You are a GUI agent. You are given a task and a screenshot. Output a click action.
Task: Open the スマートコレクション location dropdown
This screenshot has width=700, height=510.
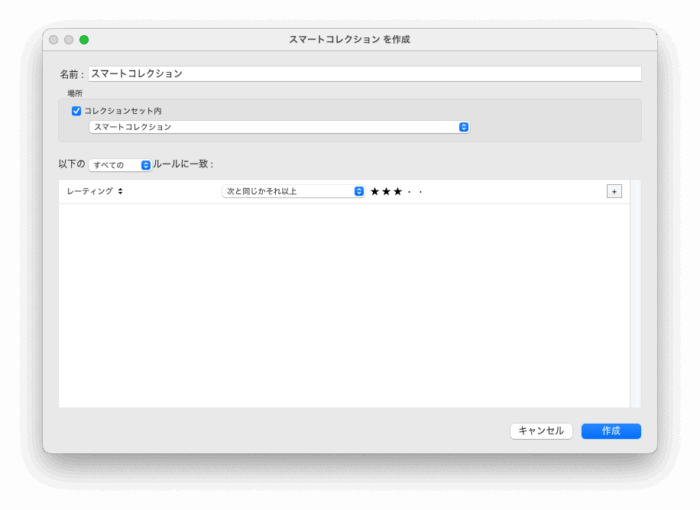[279, 127]
